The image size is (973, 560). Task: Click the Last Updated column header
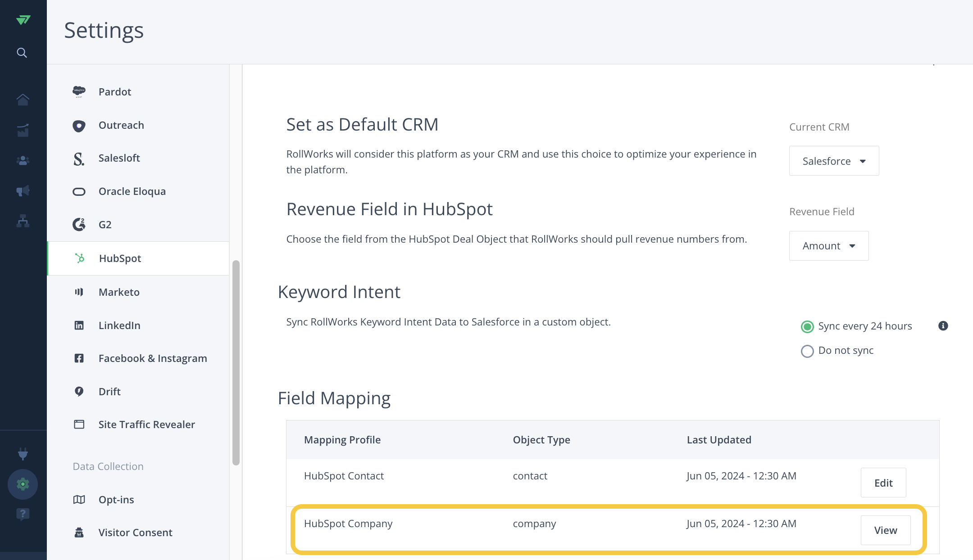pyautogui.click(x=719, y=440)
